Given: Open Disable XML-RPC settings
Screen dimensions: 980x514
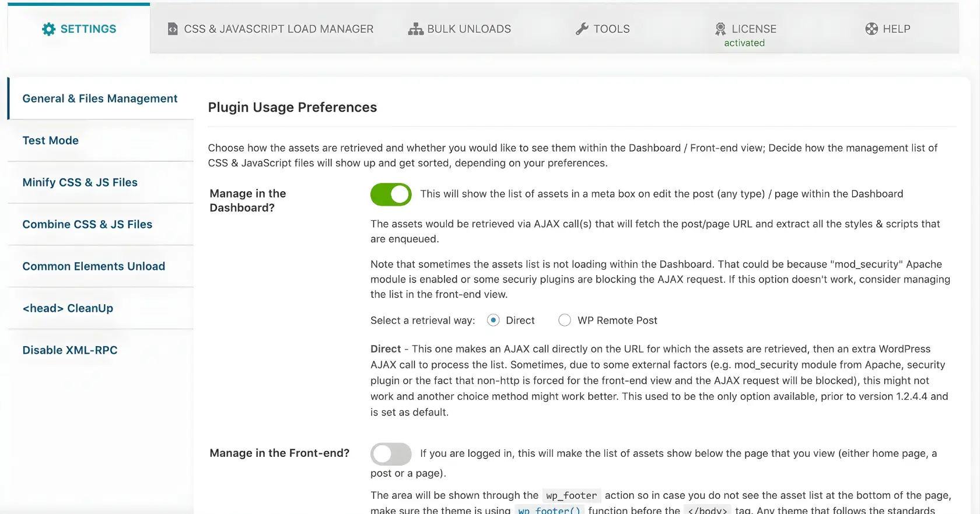Looking at the screenshot, I should [x=69, y=350].
